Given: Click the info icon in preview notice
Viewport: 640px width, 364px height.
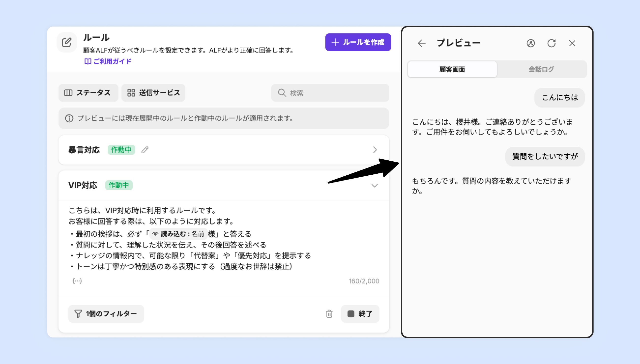Looking at the screenshot, I should [69, 118].
